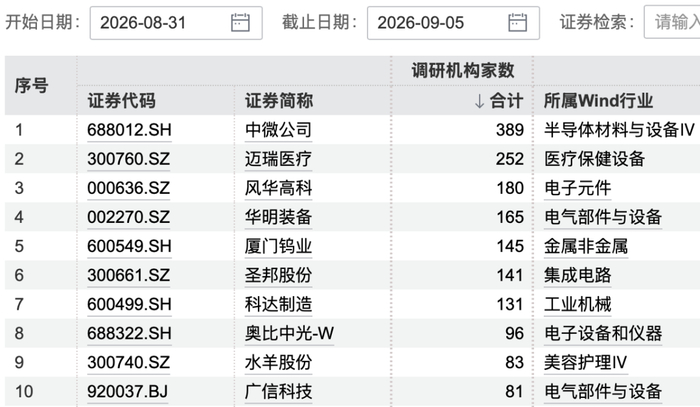Open the end date calendar picker icon
Image resolution: width=700 pixels, height=407 pixels.
tap(517, 22)
